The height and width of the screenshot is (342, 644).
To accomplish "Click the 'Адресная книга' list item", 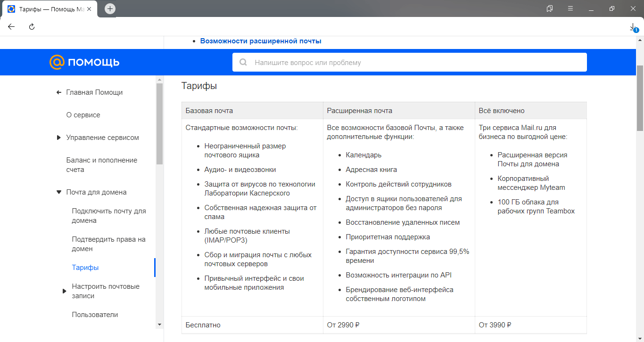I will click(x=371, y=170).
